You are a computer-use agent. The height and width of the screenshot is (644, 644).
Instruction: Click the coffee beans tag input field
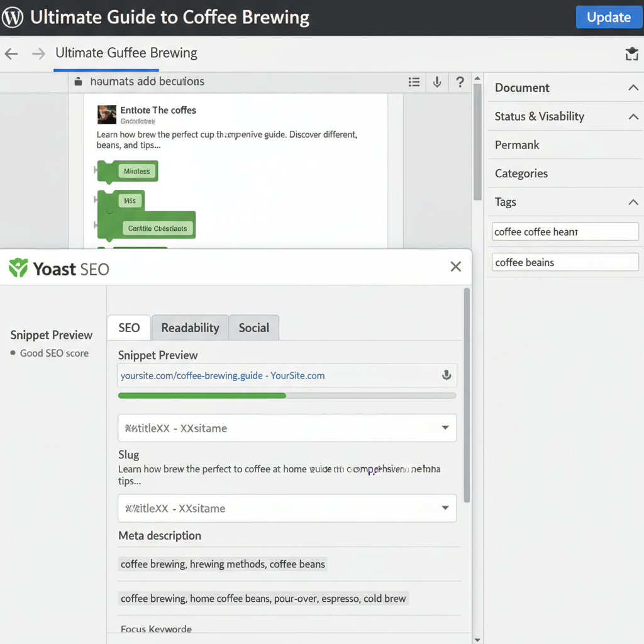pos(565,262)
